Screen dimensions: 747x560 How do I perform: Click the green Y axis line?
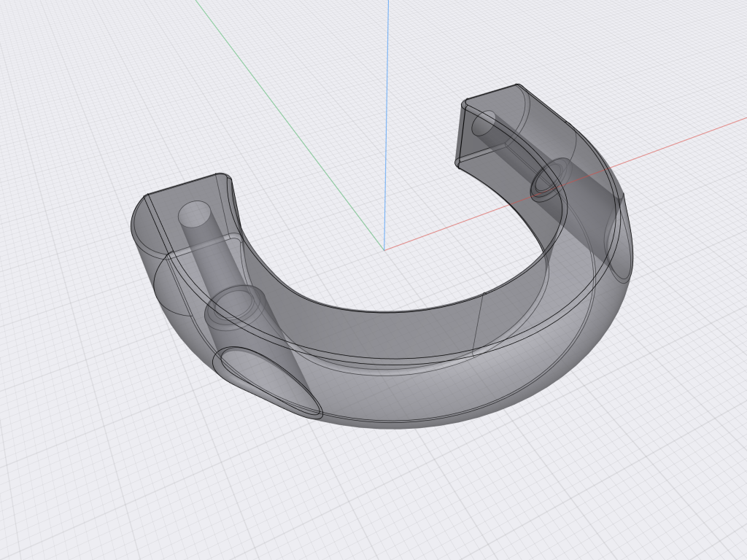(x=286, y=119)
